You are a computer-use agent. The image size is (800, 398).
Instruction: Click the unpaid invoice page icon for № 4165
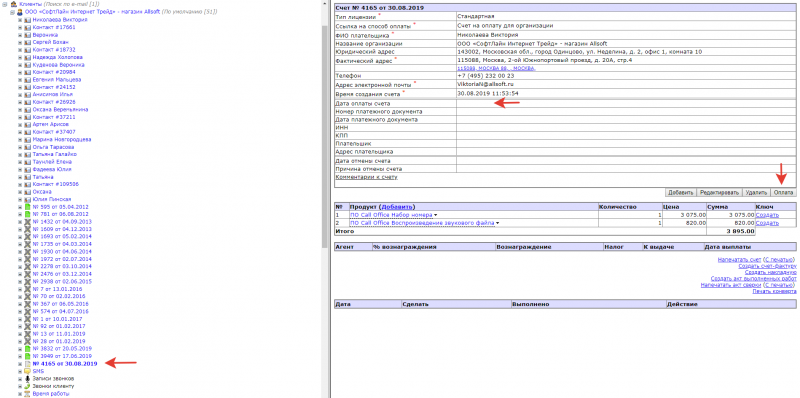[28, 363]
